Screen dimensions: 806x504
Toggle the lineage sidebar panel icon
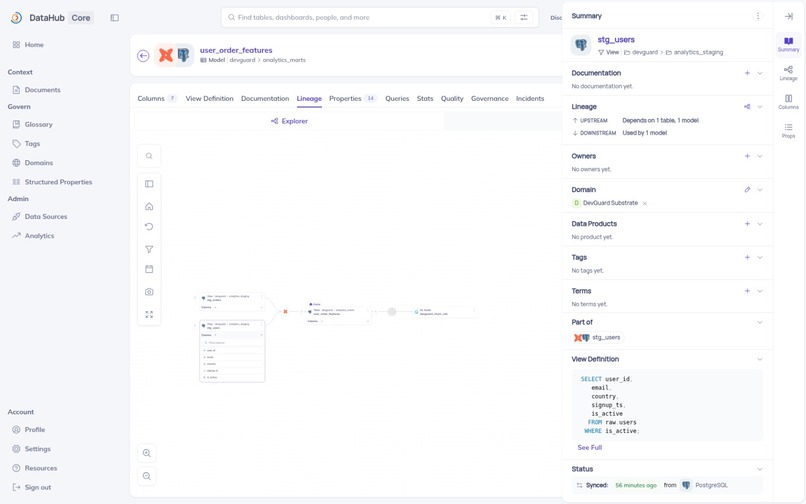(149, 184)
